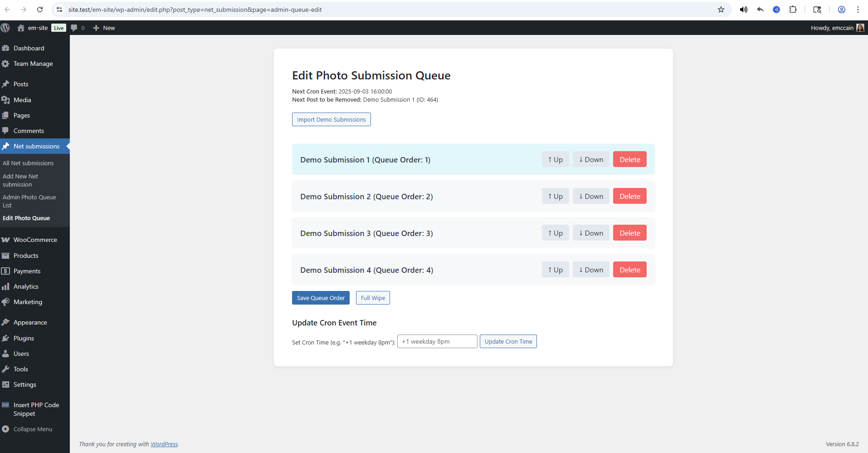Open the Users icon in sidebar
Viewport: 868px width, 453px height.
(x=5, y=354)
